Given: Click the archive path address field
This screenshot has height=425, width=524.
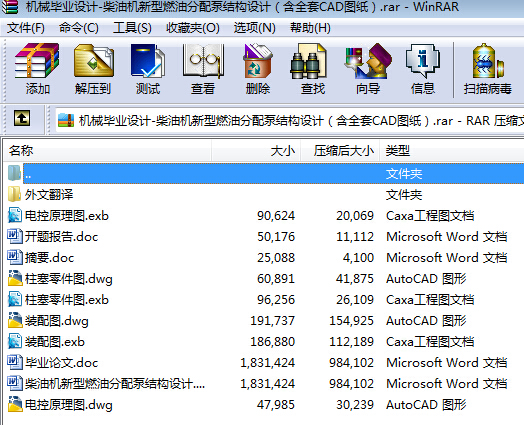Looking at the screenshot, I should 289,121.
